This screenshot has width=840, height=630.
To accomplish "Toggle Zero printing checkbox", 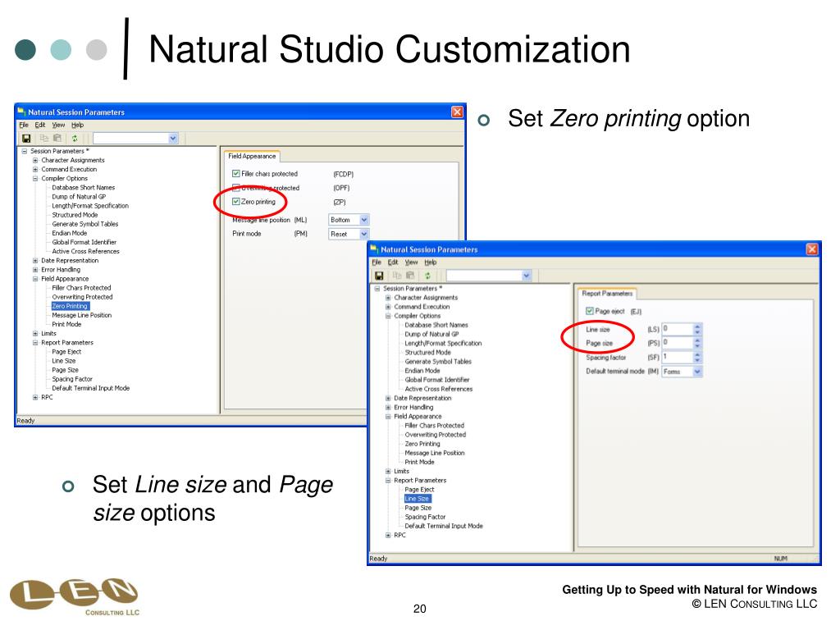I will click(235, 202).
